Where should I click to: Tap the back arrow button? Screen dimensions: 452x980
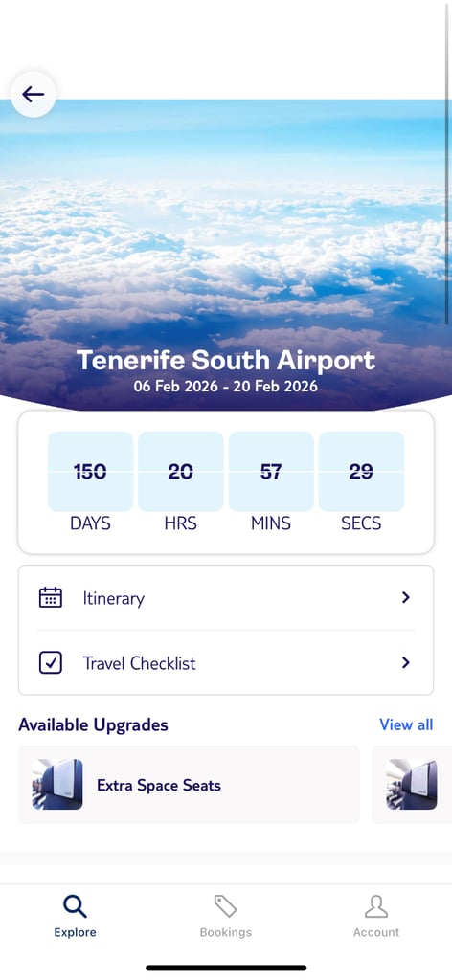[x=34, y=95]
